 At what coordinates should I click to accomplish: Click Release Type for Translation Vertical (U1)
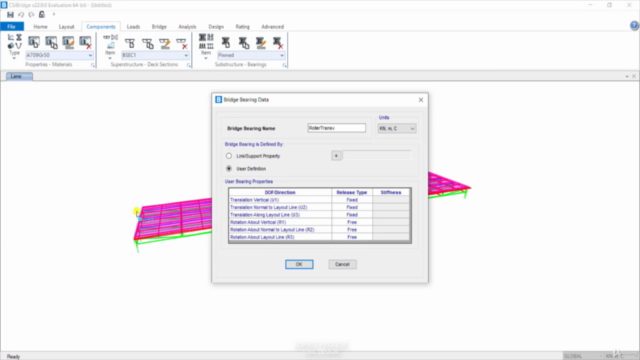352,200
